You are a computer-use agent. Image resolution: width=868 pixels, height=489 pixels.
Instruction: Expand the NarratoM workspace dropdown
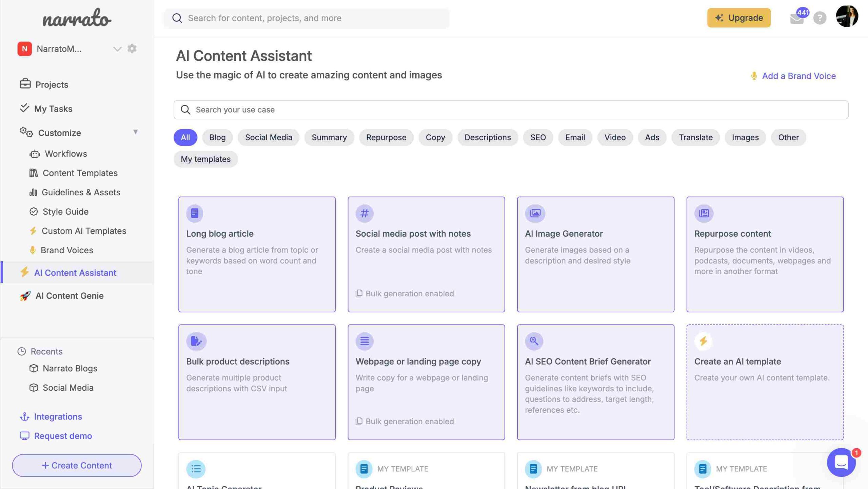pyautogui.click(x=117, y=49)
